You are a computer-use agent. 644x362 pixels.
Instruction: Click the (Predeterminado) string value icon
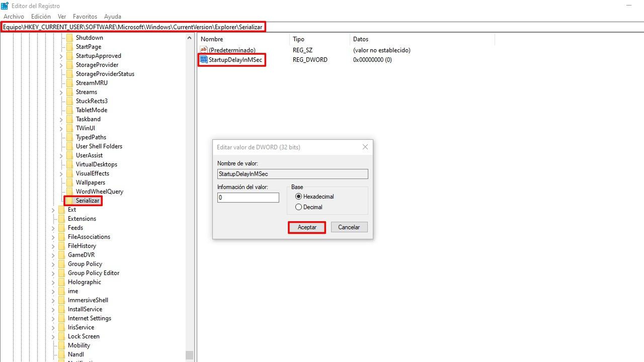click(203, 50)
